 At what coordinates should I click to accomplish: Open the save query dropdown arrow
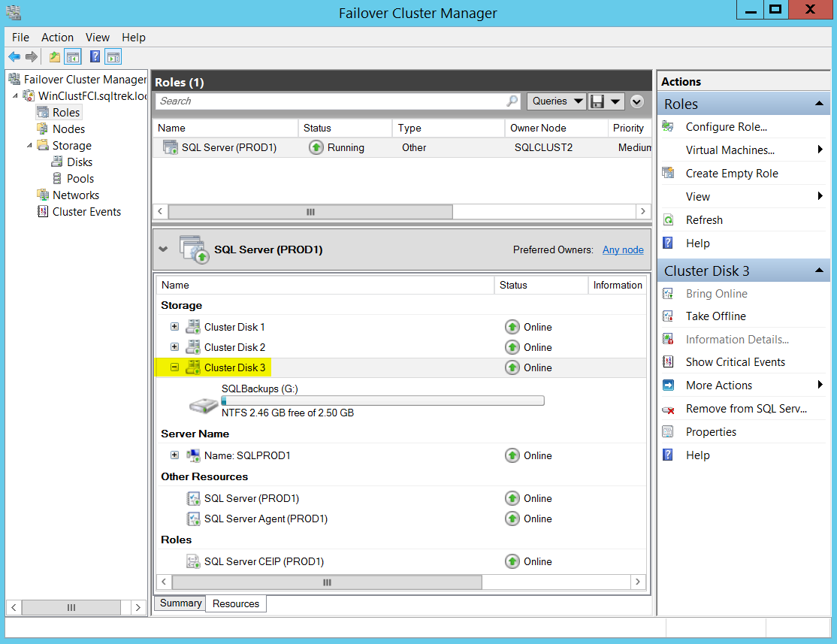point(615,101)
